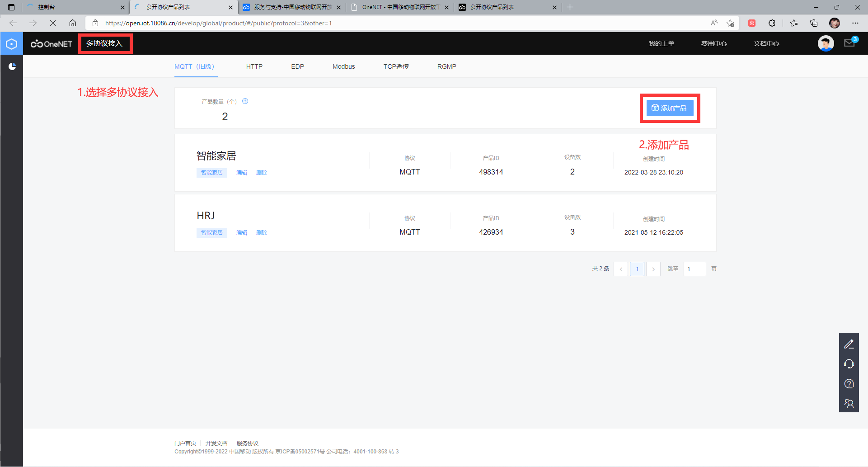Click the 智能家居 tag under 智能家居 product

[x=212, y=173]
